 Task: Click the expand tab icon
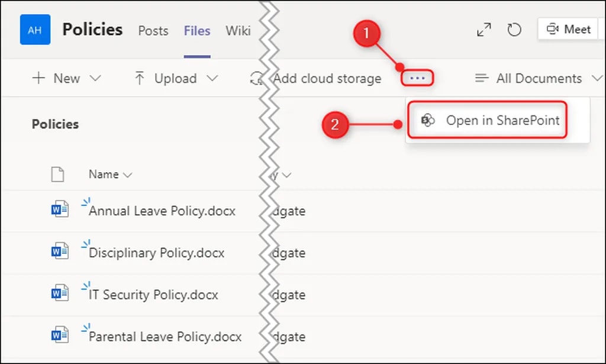[x=484, y=30]
